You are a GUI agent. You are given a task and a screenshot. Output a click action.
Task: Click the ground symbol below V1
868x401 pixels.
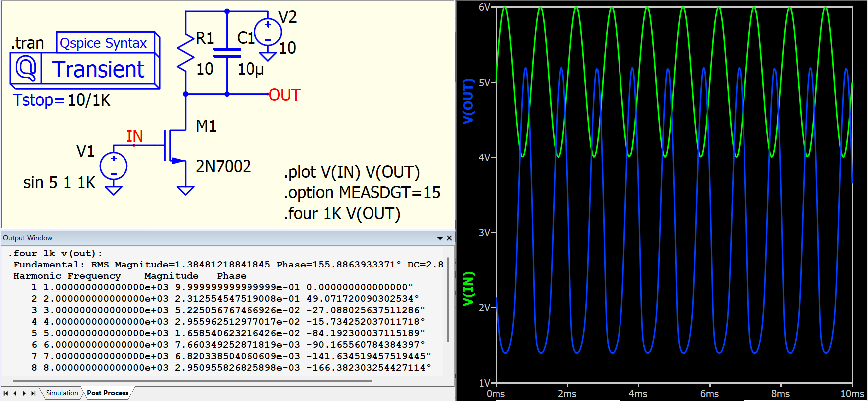point(114,190)
